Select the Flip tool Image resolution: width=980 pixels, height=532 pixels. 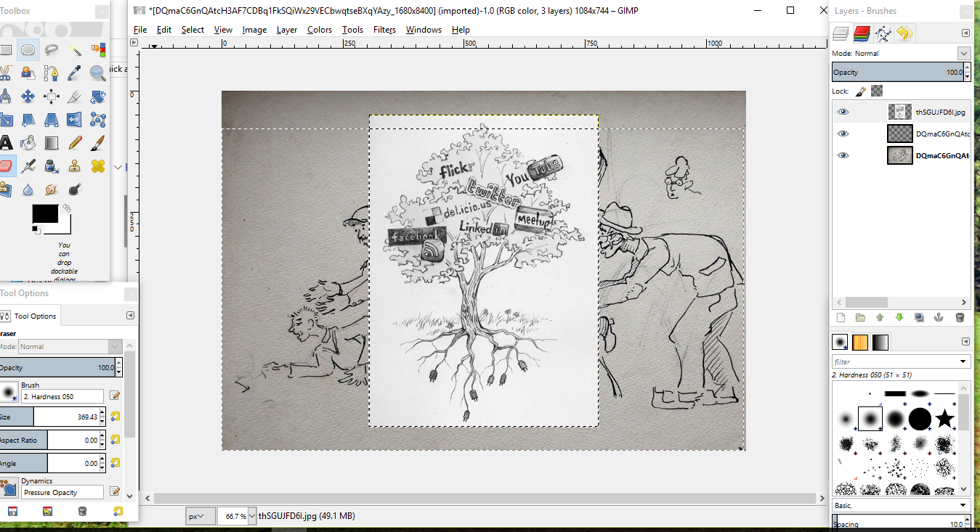75,120
